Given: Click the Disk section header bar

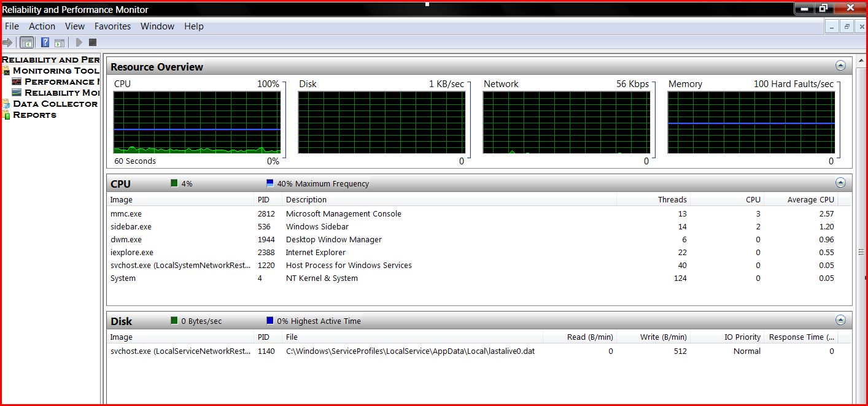Looking at the screenshot, I should pos(479,321).
